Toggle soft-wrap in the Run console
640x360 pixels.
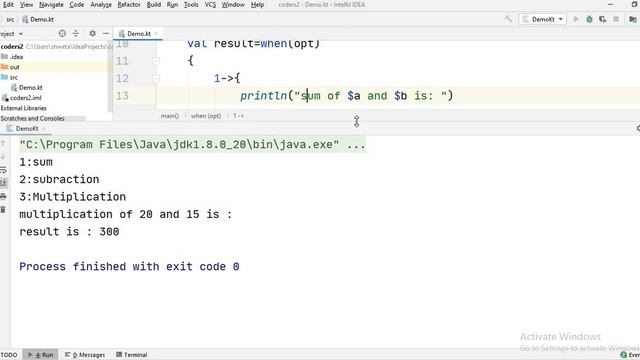coord(3,170)
